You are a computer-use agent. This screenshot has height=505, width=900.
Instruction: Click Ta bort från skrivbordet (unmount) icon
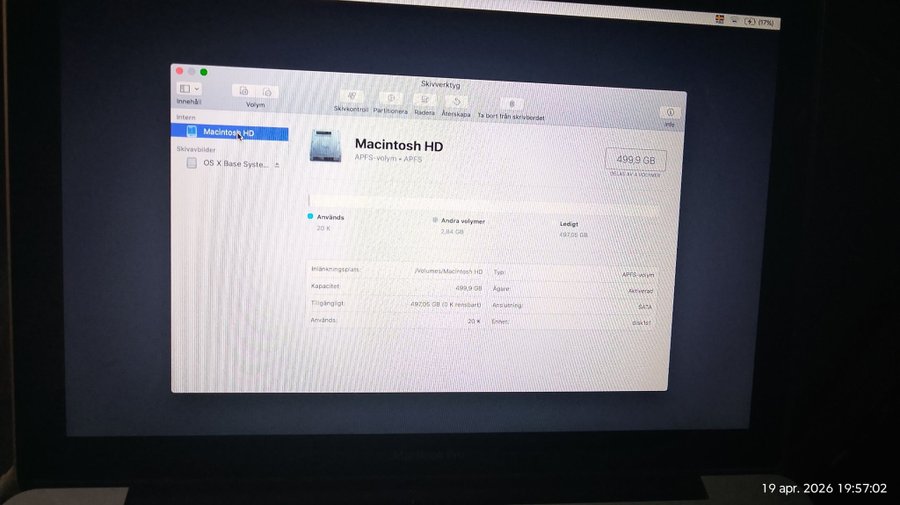coord(511,103)
